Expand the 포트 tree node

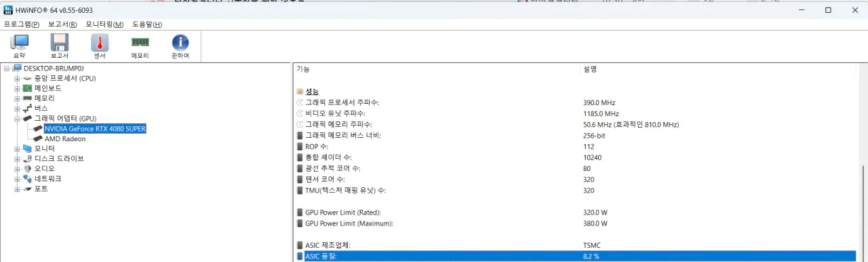[17, 189]
